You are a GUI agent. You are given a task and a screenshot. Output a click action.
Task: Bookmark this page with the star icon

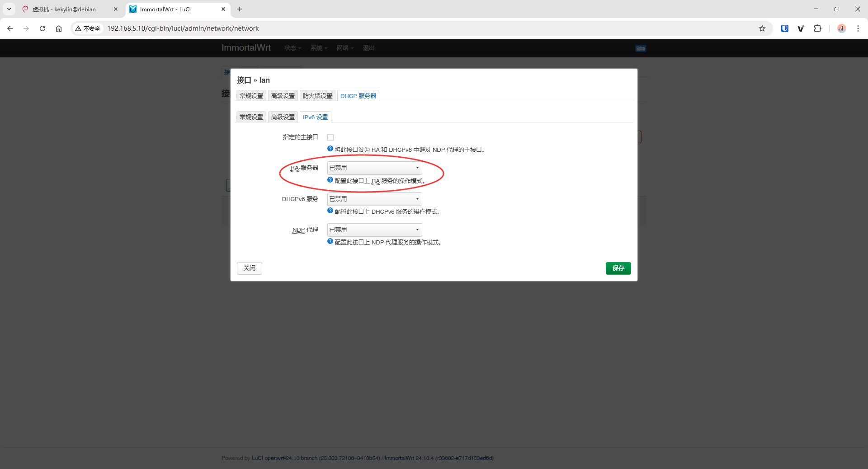(x=763, y=28)
